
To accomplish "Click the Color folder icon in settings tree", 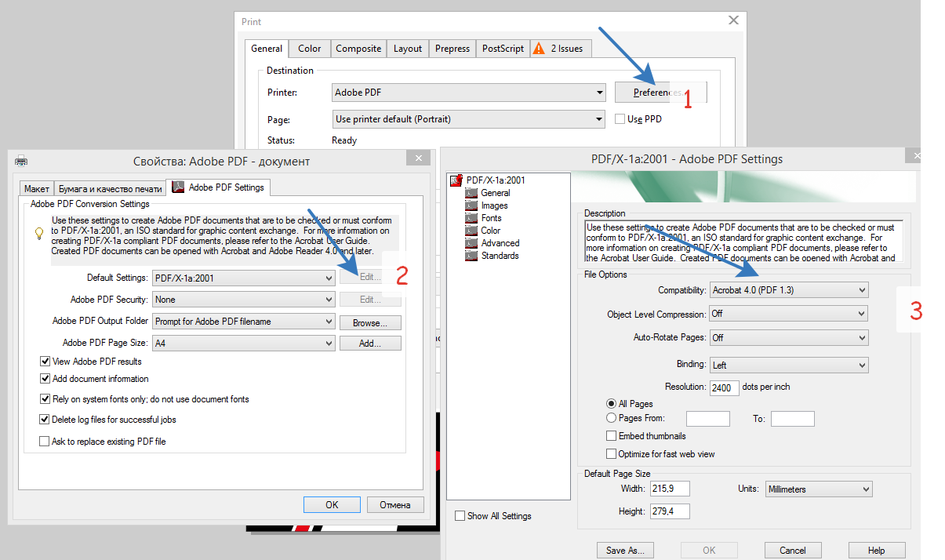I will (471, 231).
